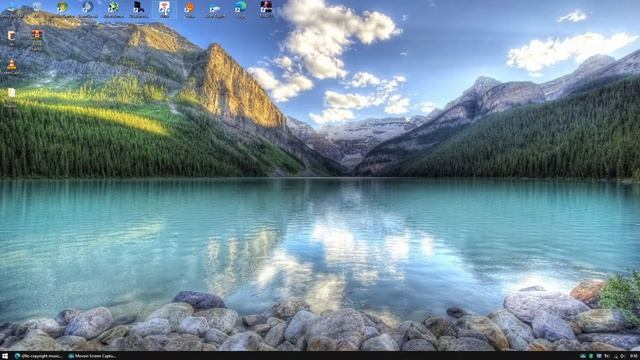Select the Recycle Bin desktop icon
Screen dimensions: 640x360
click(37, 7)
